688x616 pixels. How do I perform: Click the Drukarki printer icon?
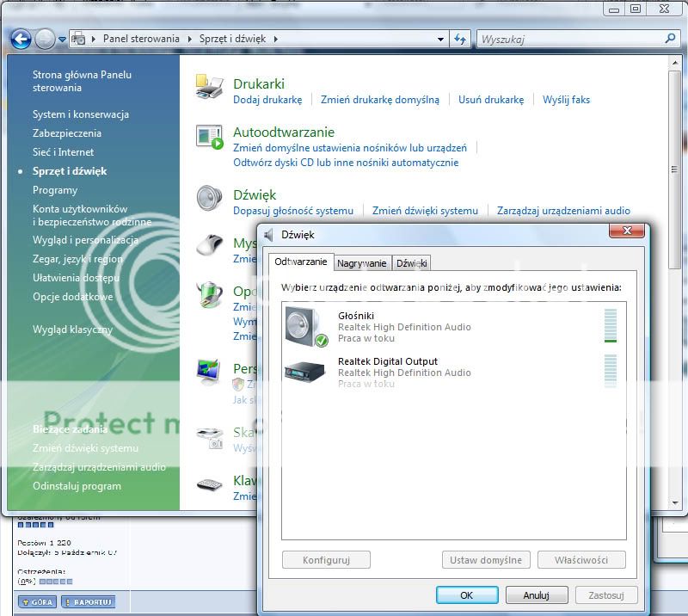click(209, 88)
